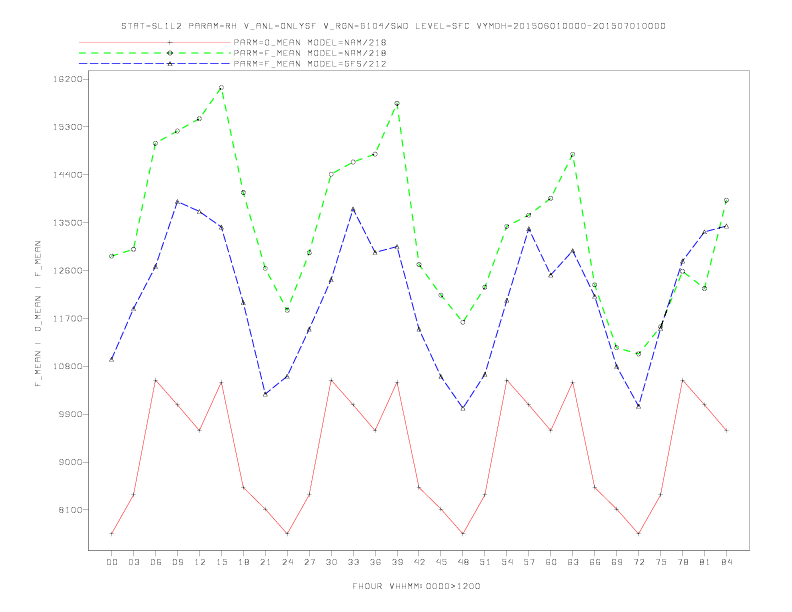Screen dimensions: 792x612
Task: Click blue GFS low point at hour 48
Action: click(463, 409)
